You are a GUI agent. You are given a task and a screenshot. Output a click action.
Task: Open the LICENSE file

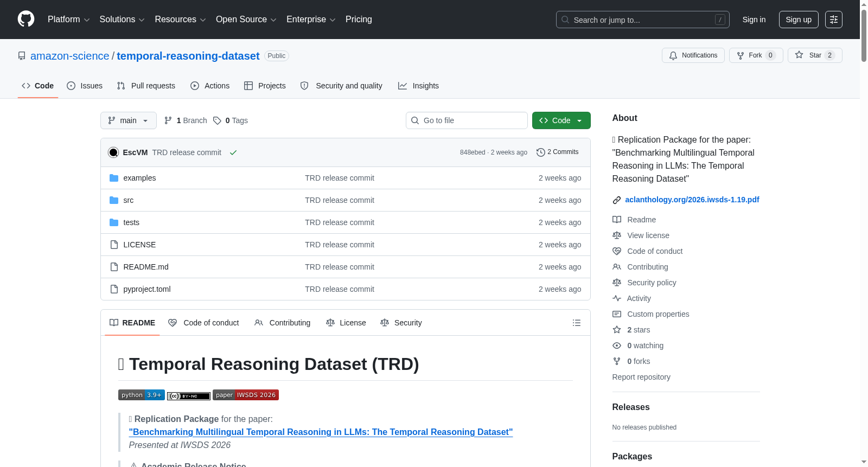[139, 245]
